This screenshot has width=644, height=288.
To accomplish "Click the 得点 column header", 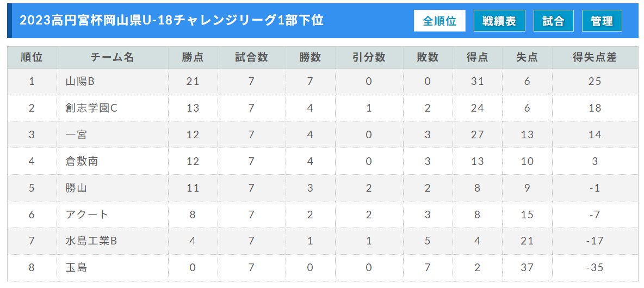I will click(x=477, y=58).
